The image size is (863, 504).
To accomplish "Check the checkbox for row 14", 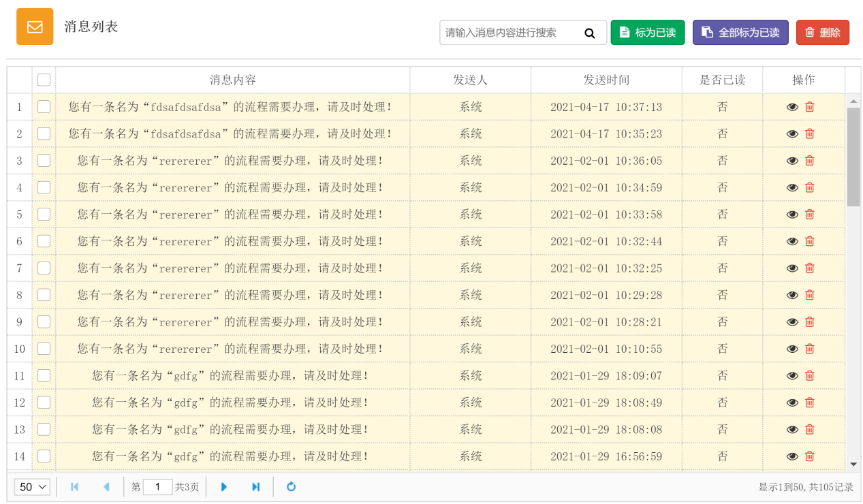I will [x=44, y=456].
